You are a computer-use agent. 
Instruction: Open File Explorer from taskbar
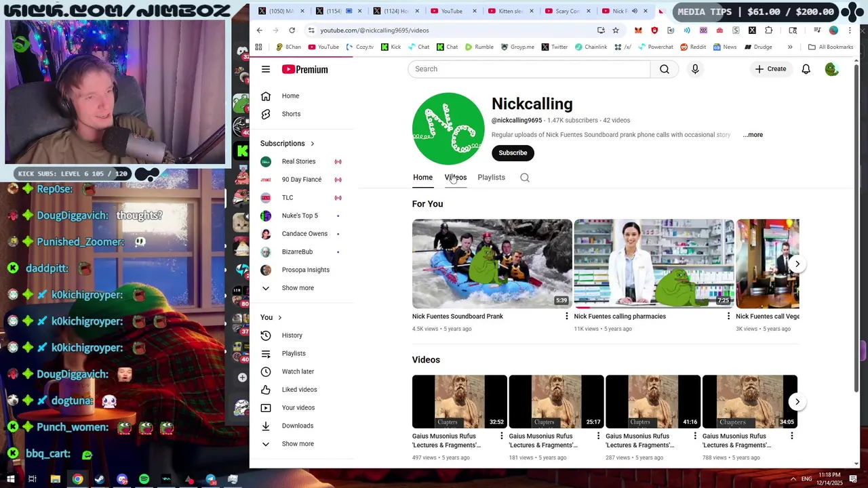[55, 479]
